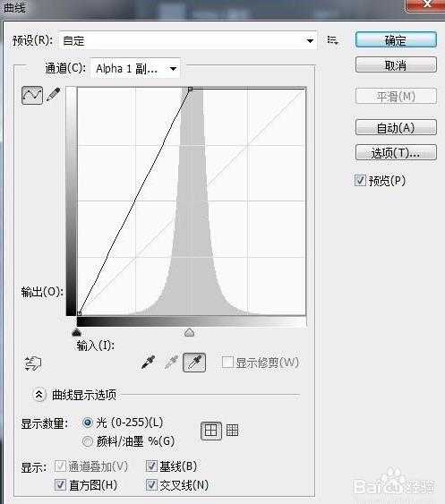Click the black point input slider triangle
The height and width of the screenshot is (504, 445).
[76, 332]
